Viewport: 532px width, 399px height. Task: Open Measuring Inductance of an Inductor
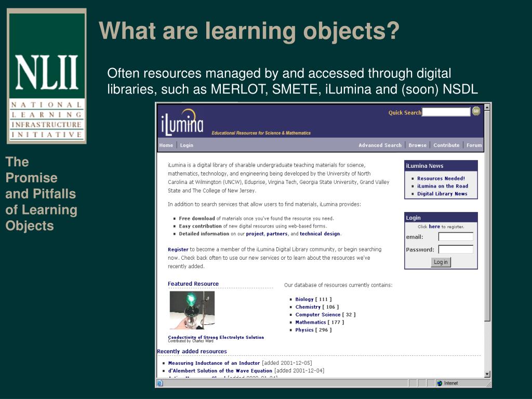pos(214,363)
